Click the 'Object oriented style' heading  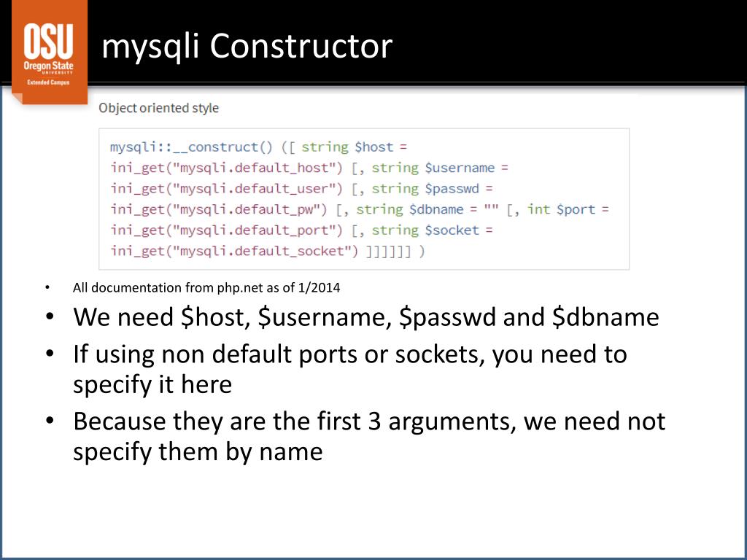[x=158, y=108]
